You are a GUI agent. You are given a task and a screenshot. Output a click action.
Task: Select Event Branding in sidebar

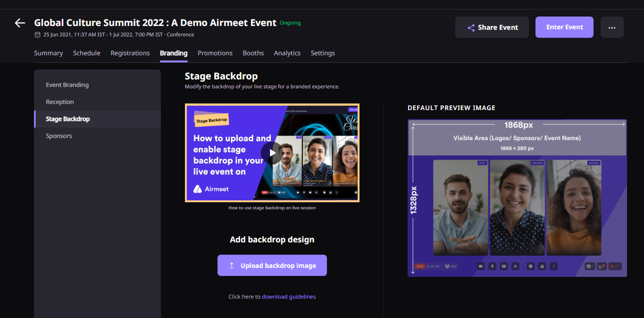(x=97, y=85)
